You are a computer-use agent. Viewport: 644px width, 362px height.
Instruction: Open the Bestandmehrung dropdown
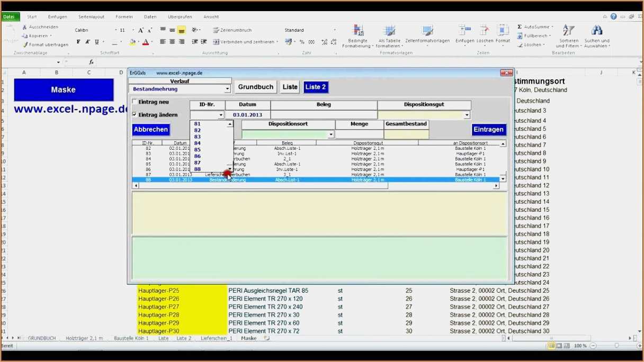click(x=228, y=89)
